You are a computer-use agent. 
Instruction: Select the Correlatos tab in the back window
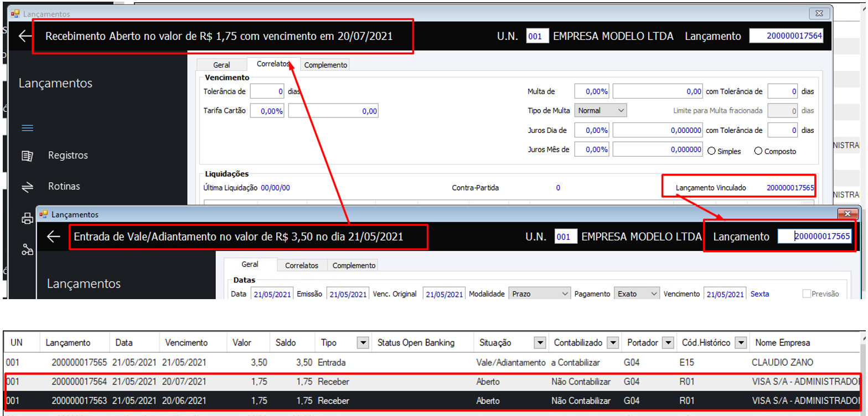[x=273, y=64]
